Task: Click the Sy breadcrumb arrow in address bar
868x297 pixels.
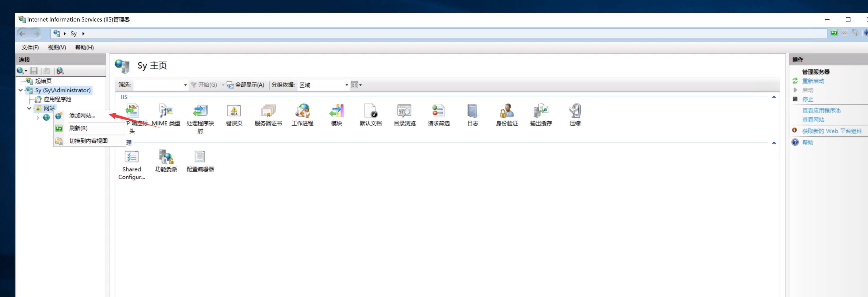Action: pos(83,33)
